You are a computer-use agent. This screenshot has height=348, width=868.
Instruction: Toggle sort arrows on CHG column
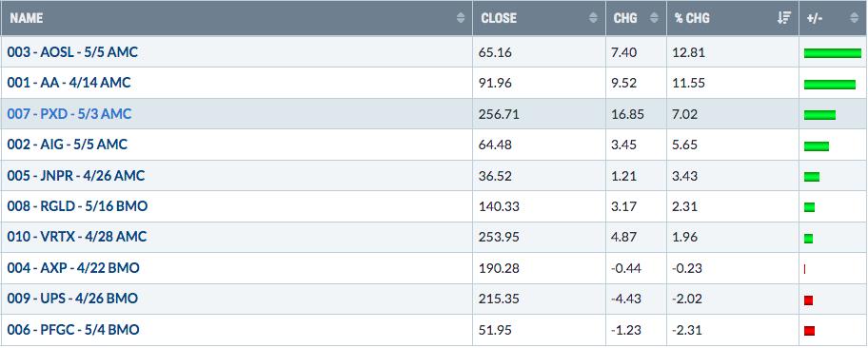pyautogui.click(x=654, y=18)
